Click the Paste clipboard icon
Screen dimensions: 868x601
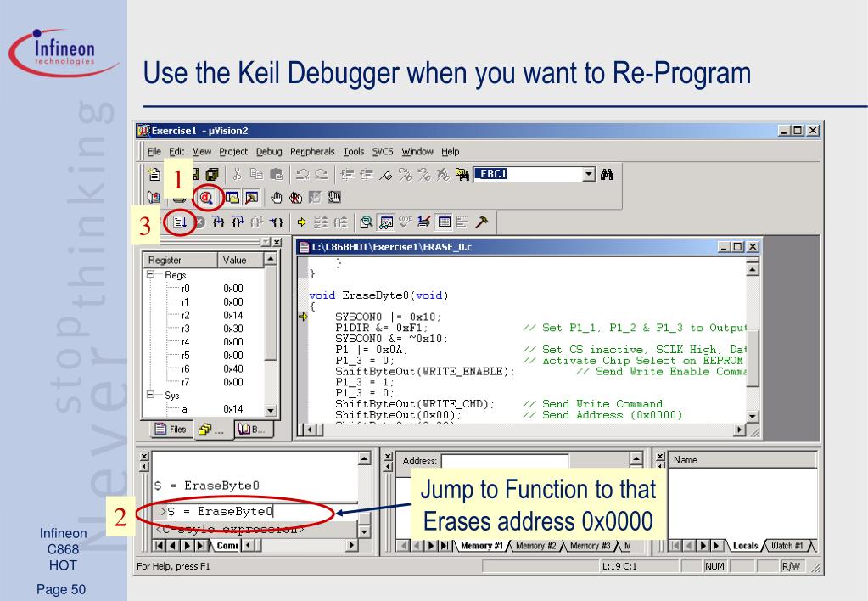click(276, 175)
